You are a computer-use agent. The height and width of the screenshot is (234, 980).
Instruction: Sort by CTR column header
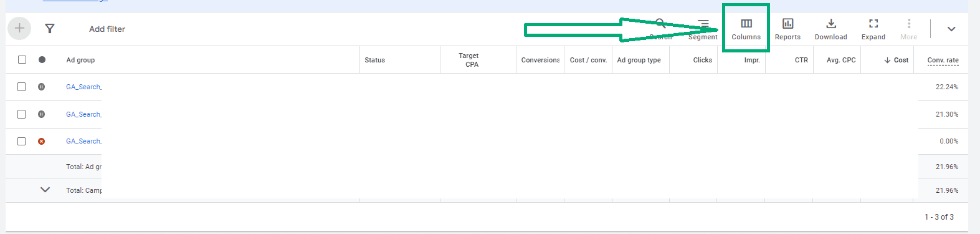coord(801,60)
